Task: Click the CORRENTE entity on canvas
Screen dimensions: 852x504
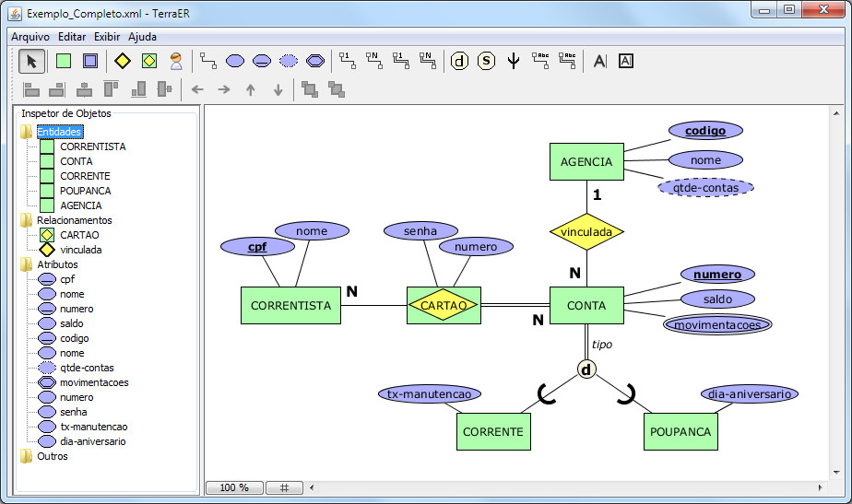Action: click(x=493, y=432)
